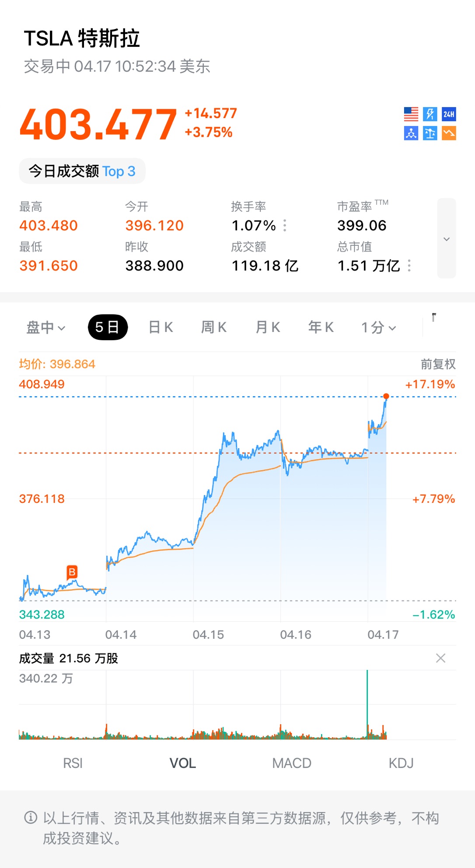Expand the stock stats panel chevron
Image resolution: width=475 pixels, height=868 pixels.
tap(446, 239)
